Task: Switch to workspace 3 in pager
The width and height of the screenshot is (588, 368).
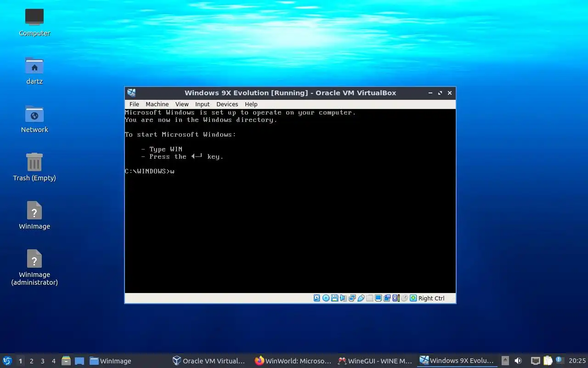Action: (42, 361)
